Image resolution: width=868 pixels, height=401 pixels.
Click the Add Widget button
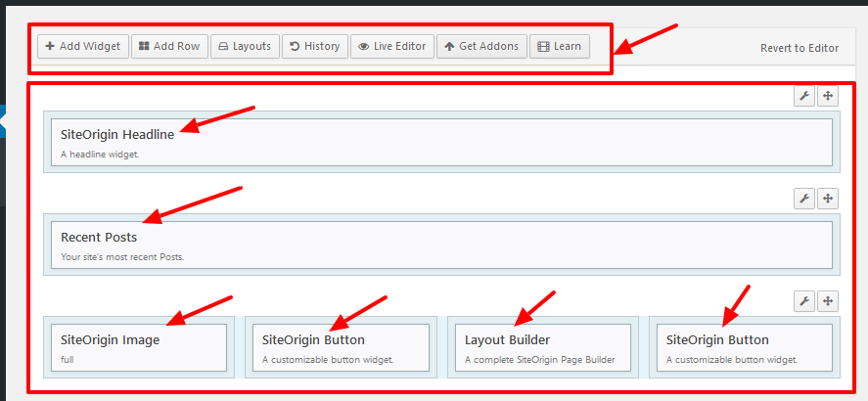[x=83, y=47]
